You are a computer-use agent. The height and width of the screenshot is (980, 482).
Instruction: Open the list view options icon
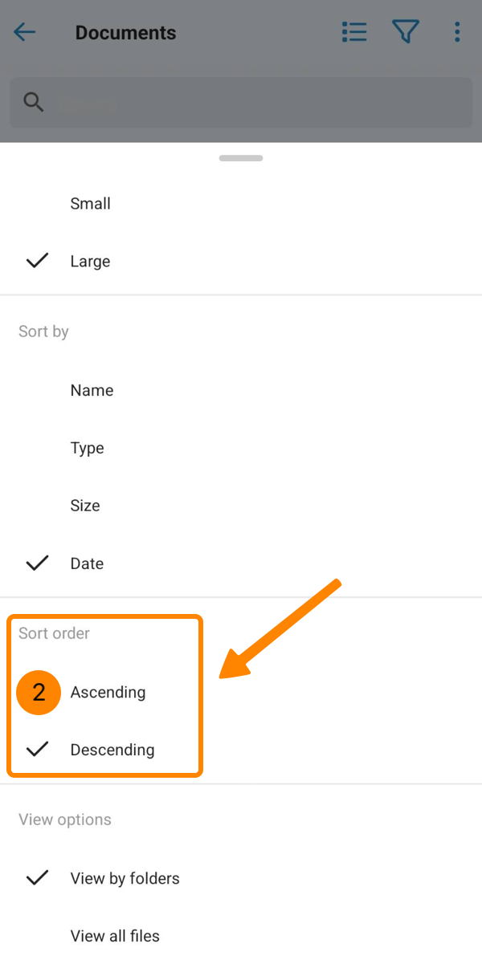(353, 32)
